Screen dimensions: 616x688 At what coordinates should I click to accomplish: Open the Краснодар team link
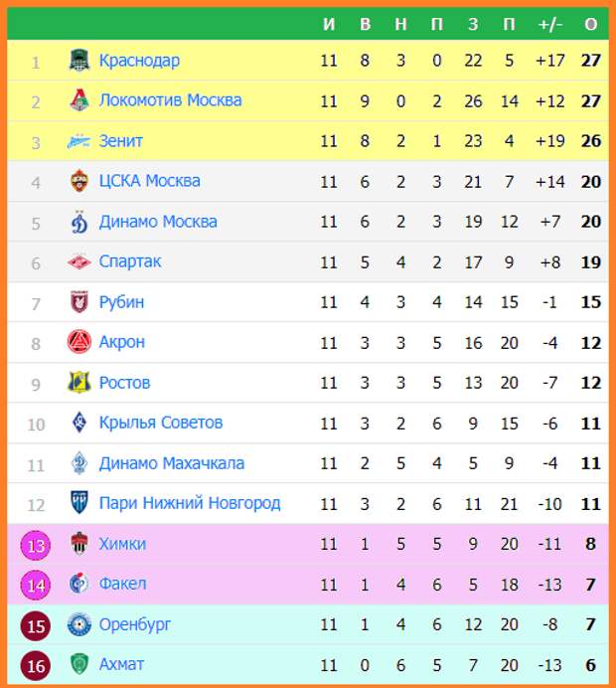139,61
